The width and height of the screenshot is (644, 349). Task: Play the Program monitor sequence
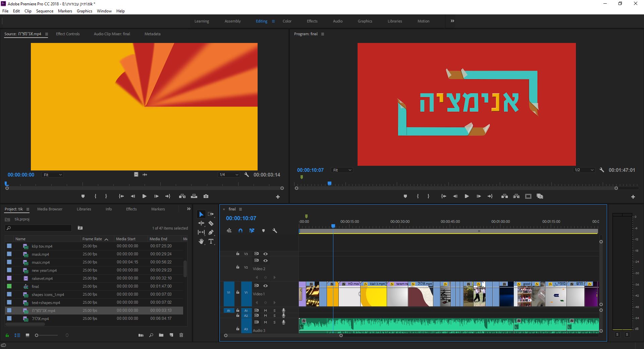pos(467,196)
